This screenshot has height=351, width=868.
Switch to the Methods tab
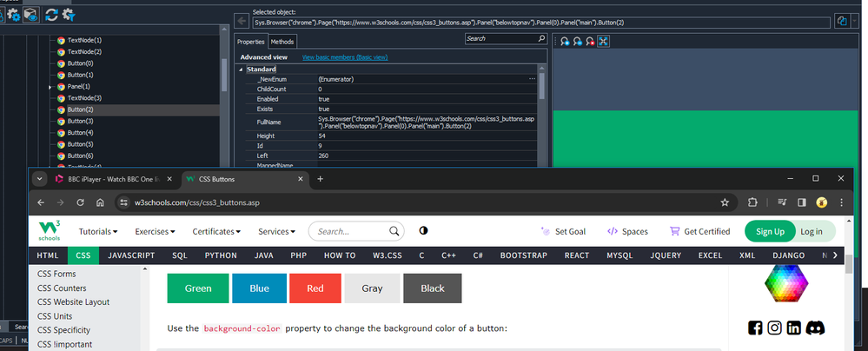(x=282, y=41)
